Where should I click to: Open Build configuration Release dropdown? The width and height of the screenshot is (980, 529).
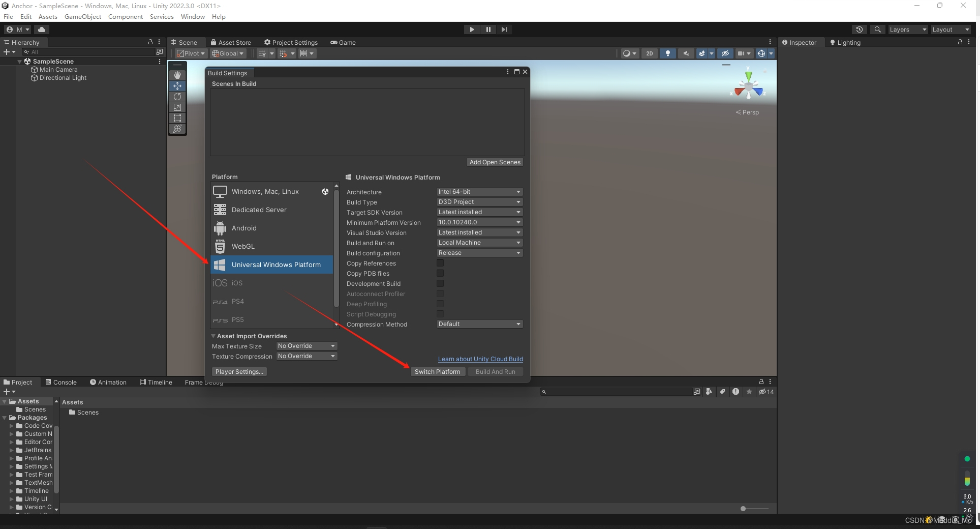(x=479, y=253)
